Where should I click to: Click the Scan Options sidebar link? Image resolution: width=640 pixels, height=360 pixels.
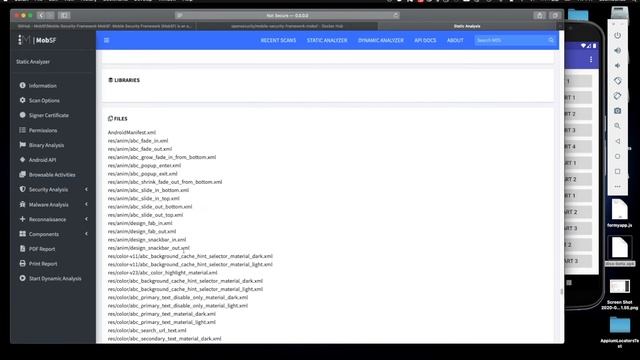[44, 100]
